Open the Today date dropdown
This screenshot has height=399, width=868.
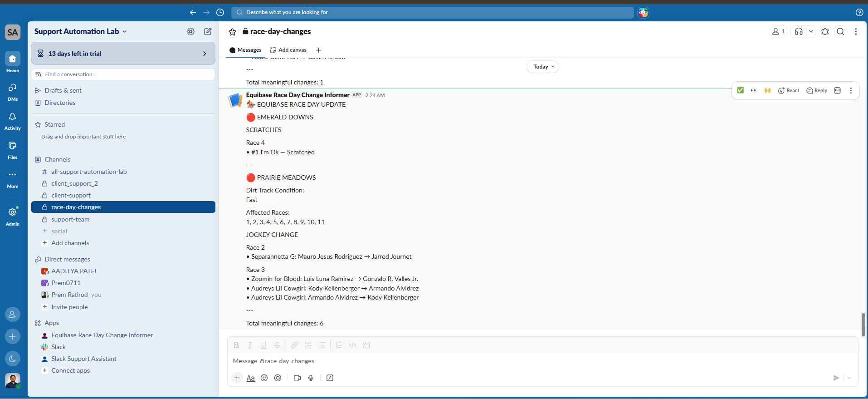(543, 67)
